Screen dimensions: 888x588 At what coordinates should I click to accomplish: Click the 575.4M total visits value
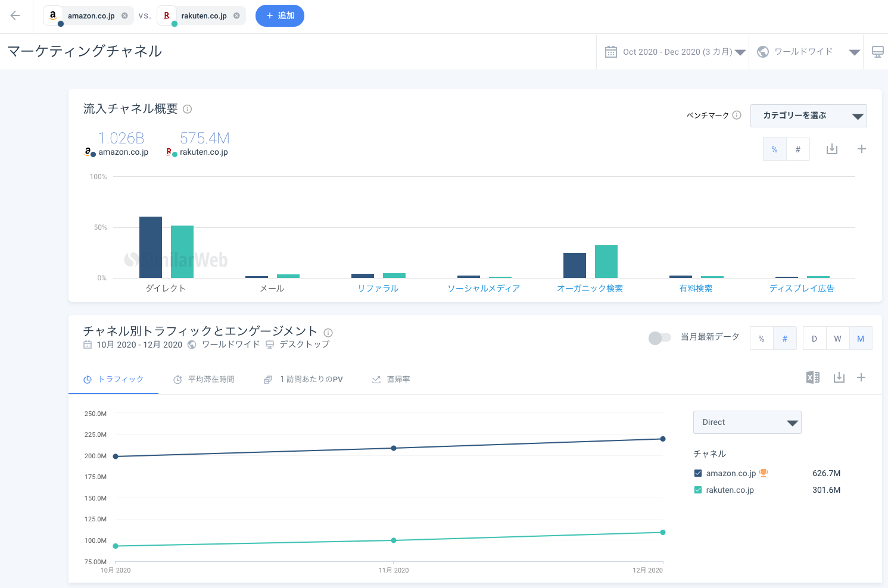click(204, 138)
